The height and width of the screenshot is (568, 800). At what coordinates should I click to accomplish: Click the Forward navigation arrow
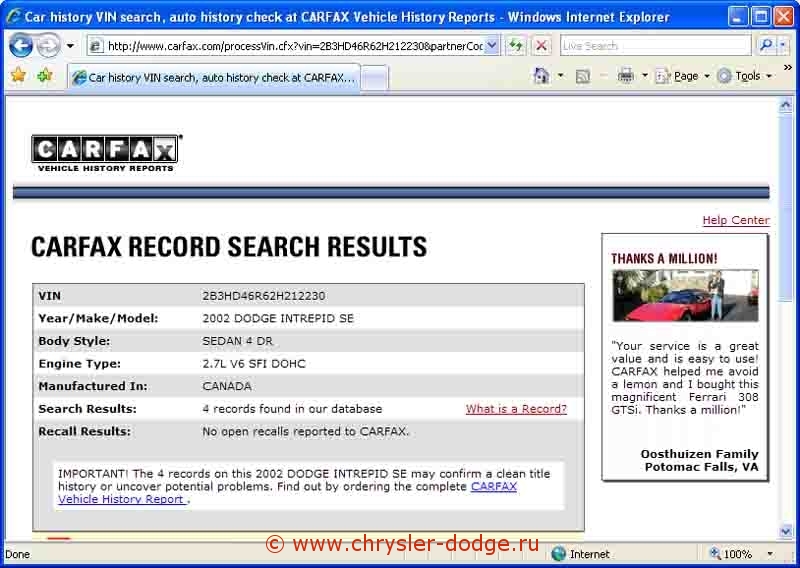point(49,46)
